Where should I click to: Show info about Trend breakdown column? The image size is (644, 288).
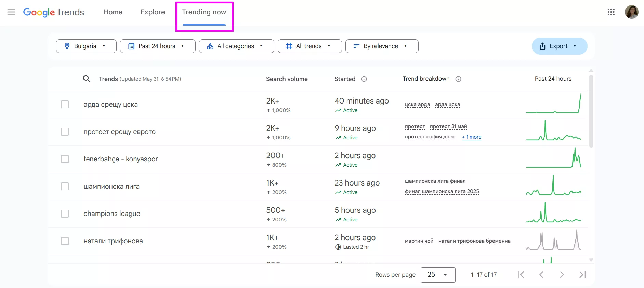pyautogui.click(x=458, y=79)
